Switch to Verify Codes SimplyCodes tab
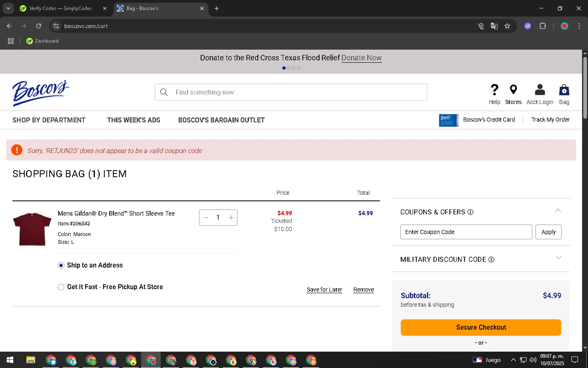Viewport: 588px width, 368px height. [x=60, y=8]
